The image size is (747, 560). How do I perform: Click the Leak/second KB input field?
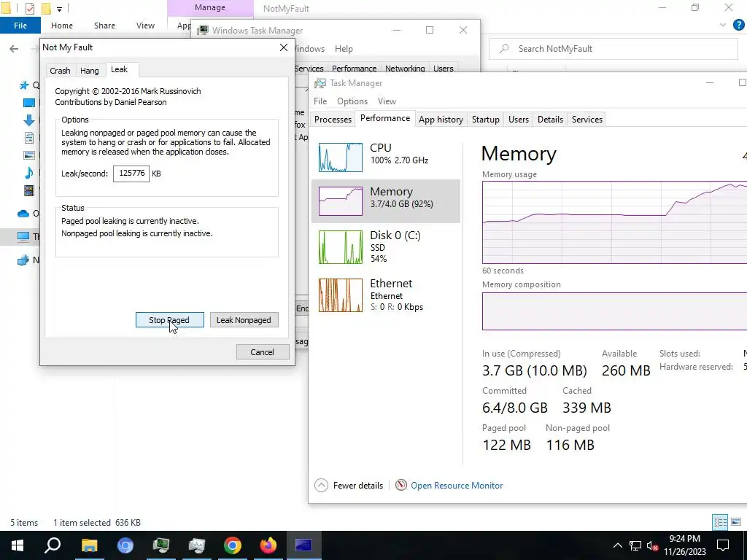131,174
